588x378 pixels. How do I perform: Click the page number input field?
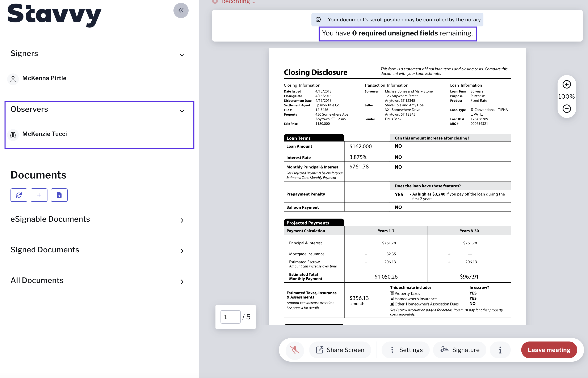tap(230, 317)
